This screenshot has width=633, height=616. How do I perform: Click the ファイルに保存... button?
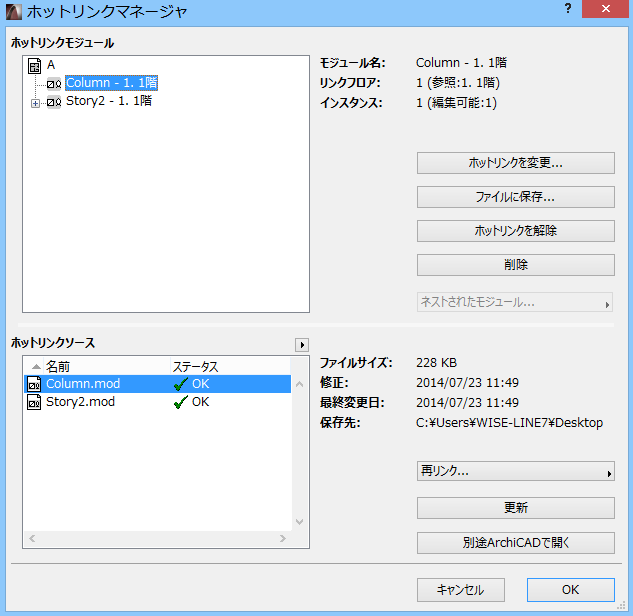point(516,197)
